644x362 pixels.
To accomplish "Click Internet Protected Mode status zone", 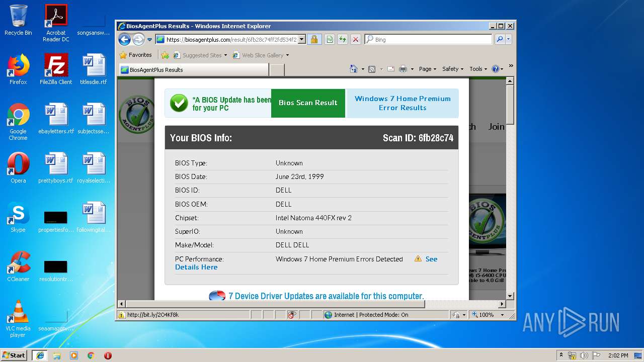I will point(386,315).
